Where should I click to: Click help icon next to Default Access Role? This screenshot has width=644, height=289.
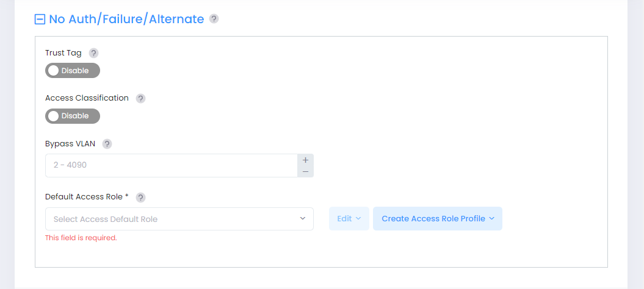[140, 197]
